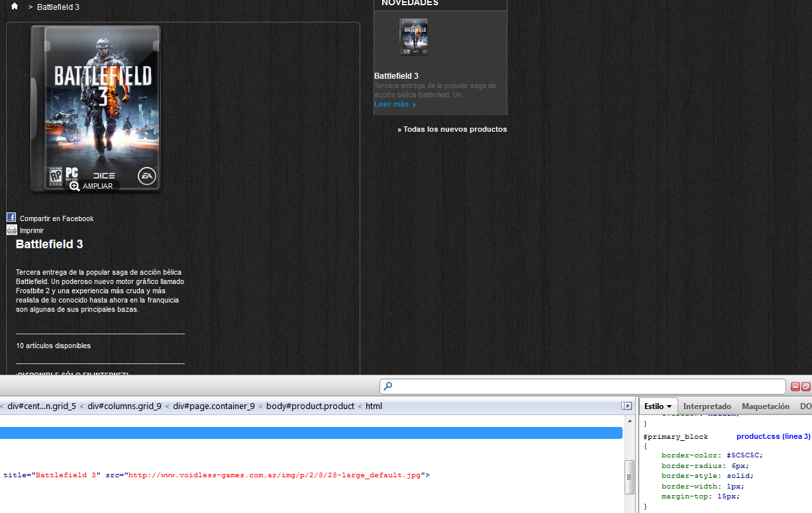The height and width of the screenshot is (513, 812).
Task: Open the Battlefield 3 large cover image
Action: pyautogui.click(x=96, y=109)
